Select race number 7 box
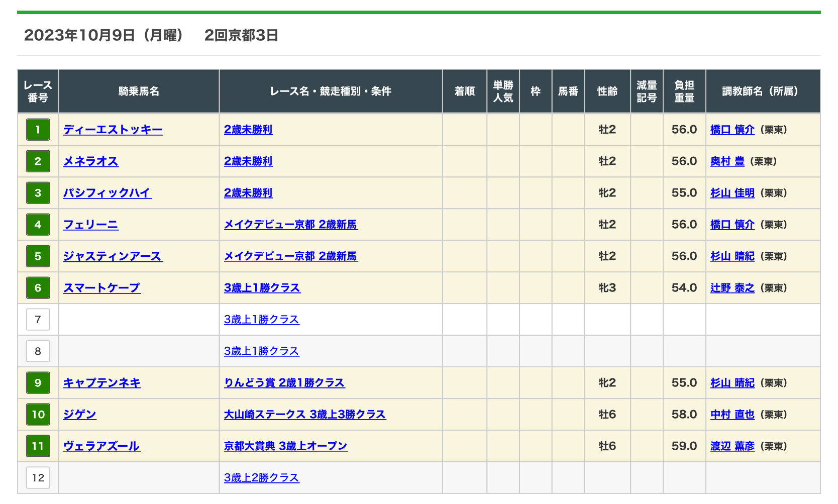The height and width of the screenshot is (504, 838). 38,320
